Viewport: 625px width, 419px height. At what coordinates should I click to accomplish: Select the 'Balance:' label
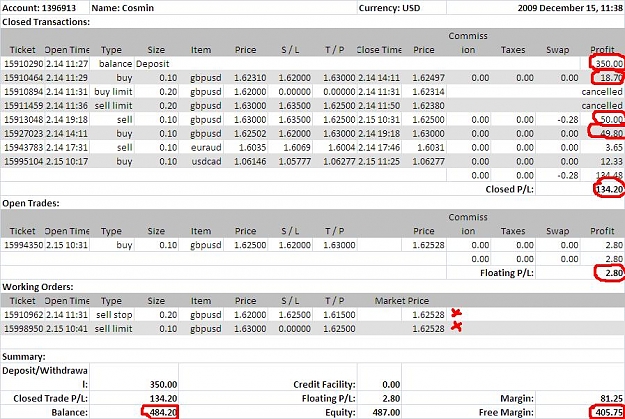coord(70,413)
